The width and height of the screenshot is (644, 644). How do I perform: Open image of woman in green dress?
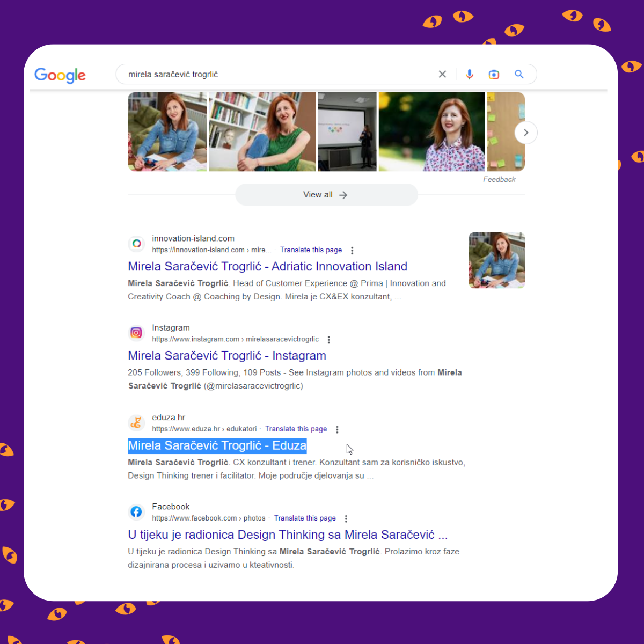click(x=262, y=131)
